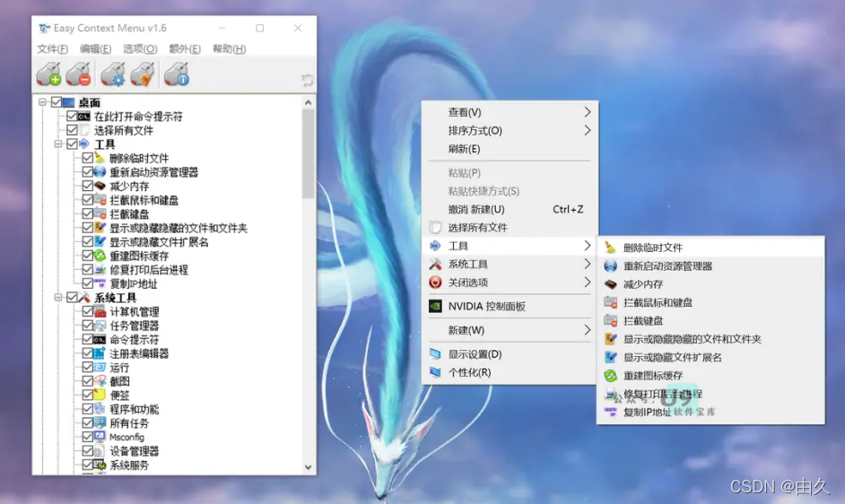Click the tree scrollbar down arrow
The height and width of the screenshot is (504, 845).
(x=308, y=467)
